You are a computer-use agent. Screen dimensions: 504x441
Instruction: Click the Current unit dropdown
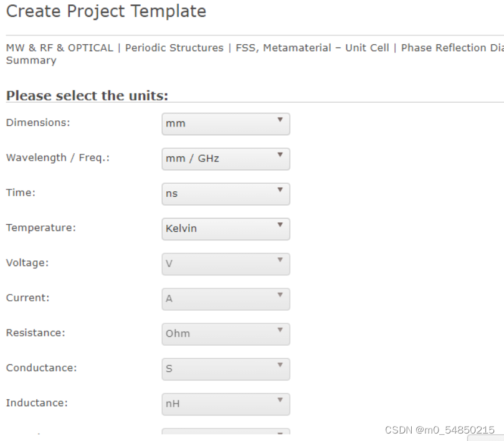(x=225, y=298)
